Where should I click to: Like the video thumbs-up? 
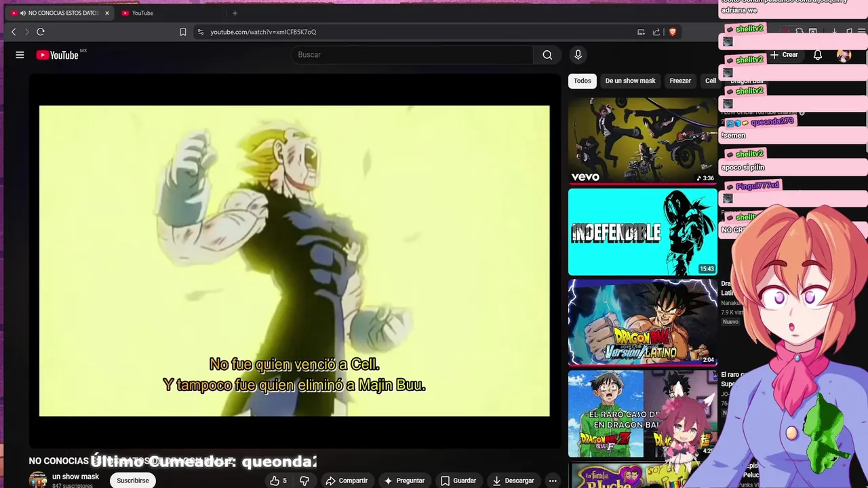tap(278, 481)
